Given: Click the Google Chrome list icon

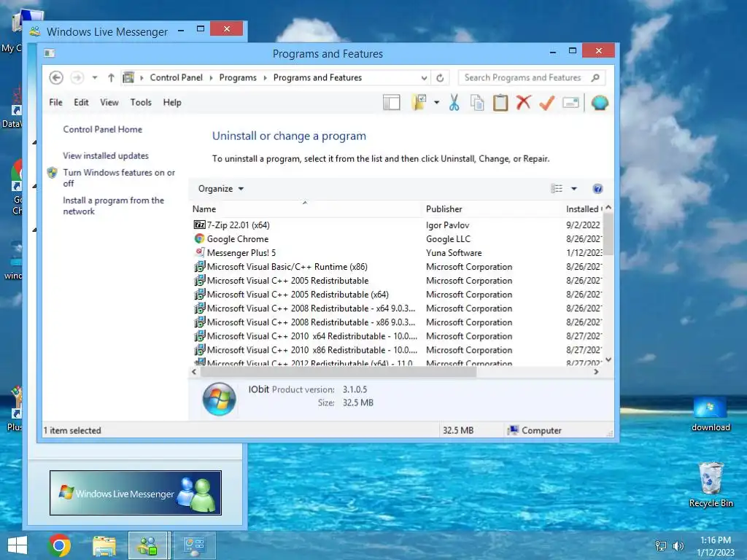Looking at the screenshot, I should tap(200, 238).
